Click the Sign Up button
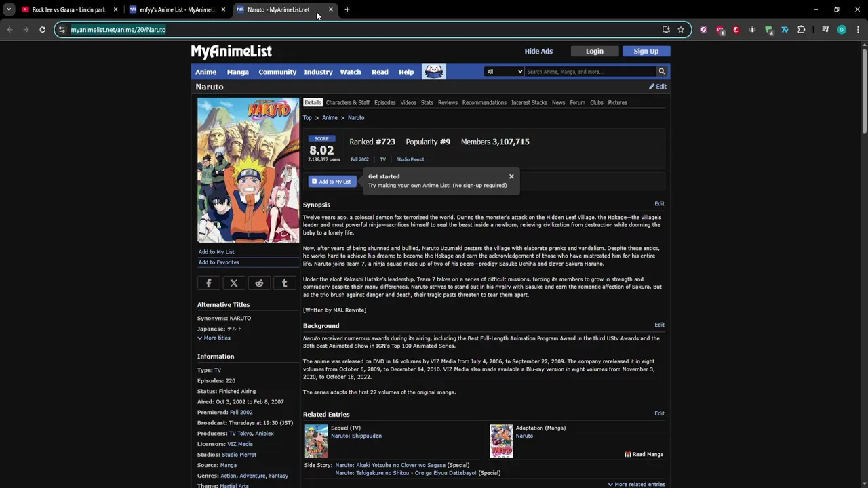The image size is (868, 488). click(x=646, y=51)
